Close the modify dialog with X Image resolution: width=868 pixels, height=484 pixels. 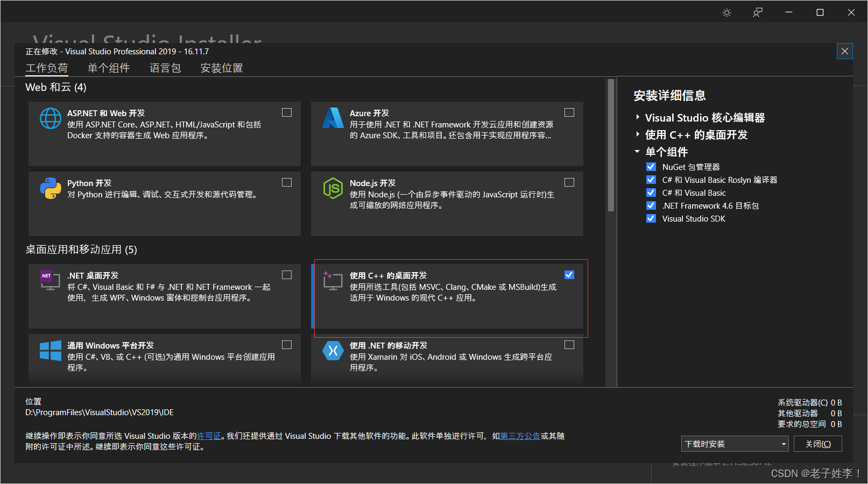pos(845,51)
